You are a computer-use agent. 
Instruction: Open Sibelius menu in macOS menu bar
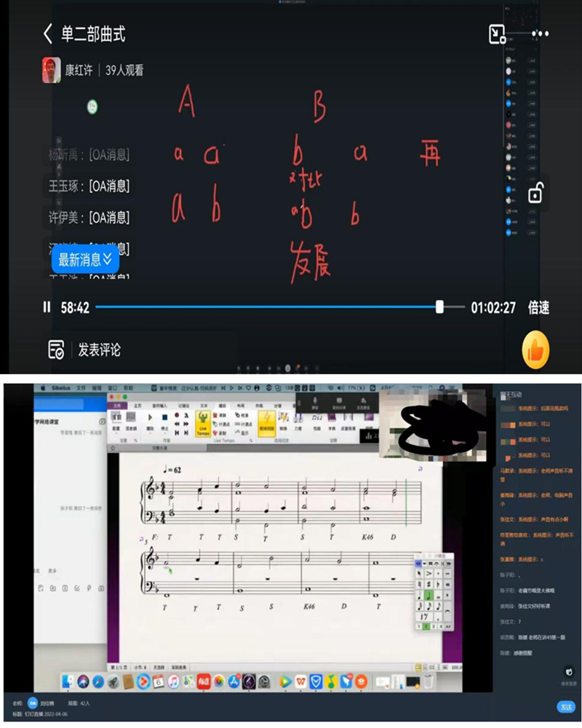pos(60,387)
